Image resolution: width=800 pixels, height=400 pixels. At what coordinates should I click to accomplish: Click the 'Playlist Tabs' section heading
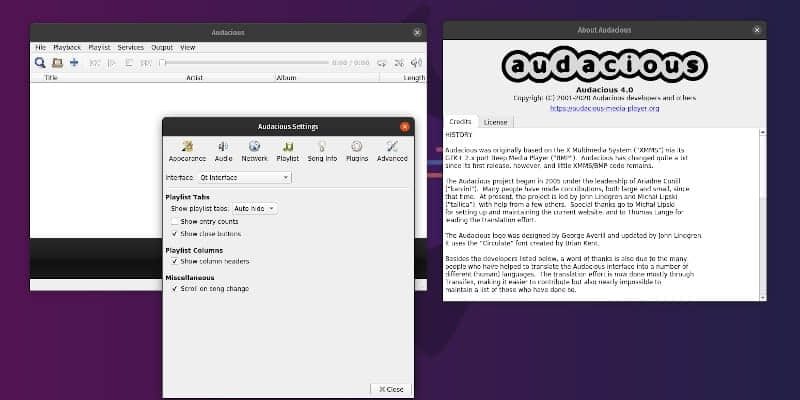point(188,197)
